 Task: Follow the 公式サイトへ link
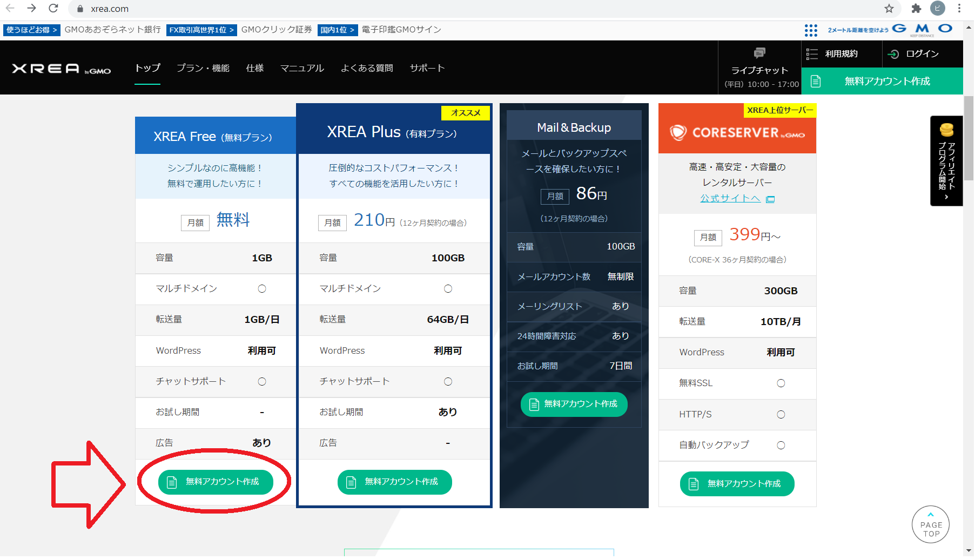tap(730, 198)
